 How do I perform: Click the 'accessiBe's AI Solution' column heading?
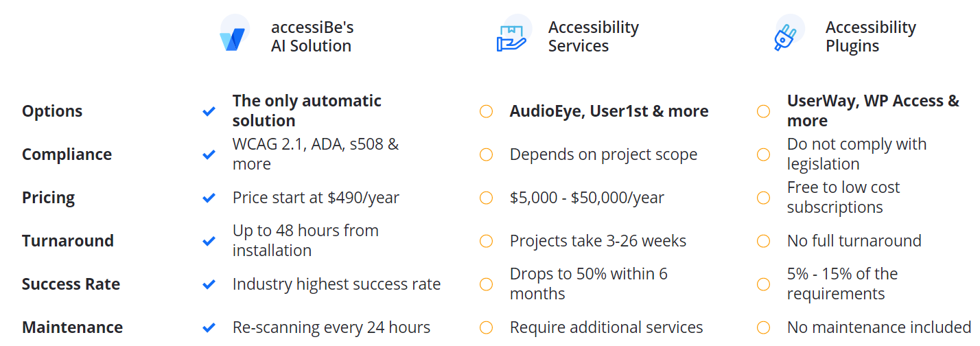pos(312,37)
